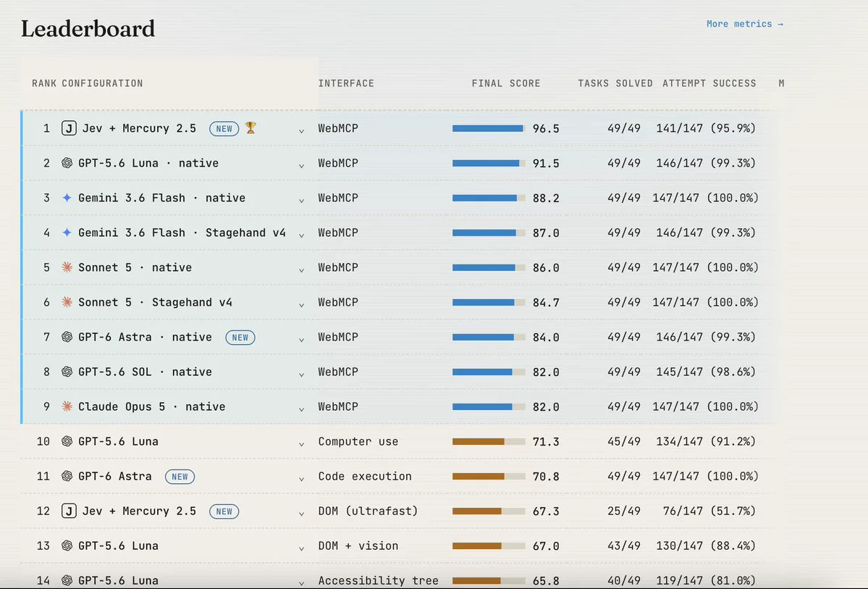
Task: Click the OpenAI logo next to GPT-6 Astra · native
Action: click(x=67, y=337)
